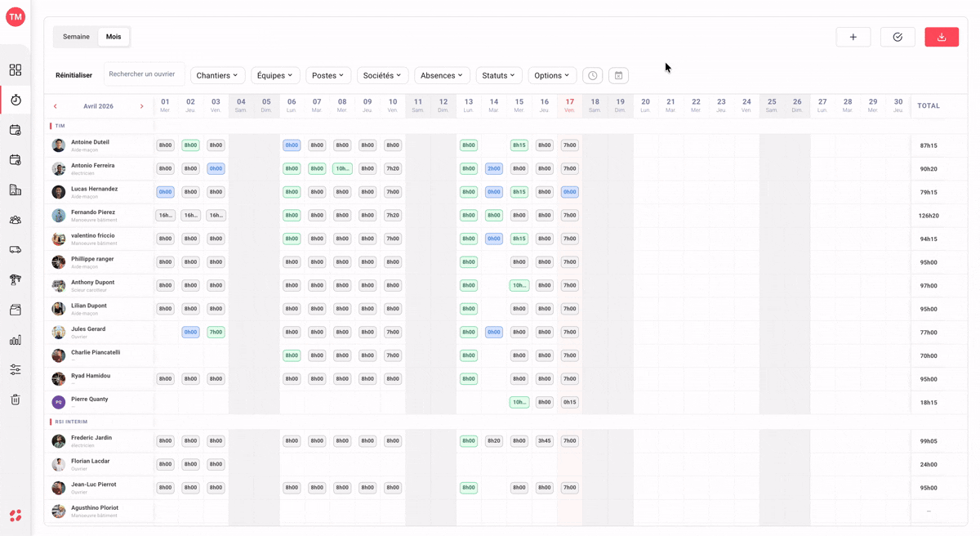The height and width of the screenshot is (536, 980).
Task: Click Fernando Pierez's profile photo
Action: coord(59,216)
